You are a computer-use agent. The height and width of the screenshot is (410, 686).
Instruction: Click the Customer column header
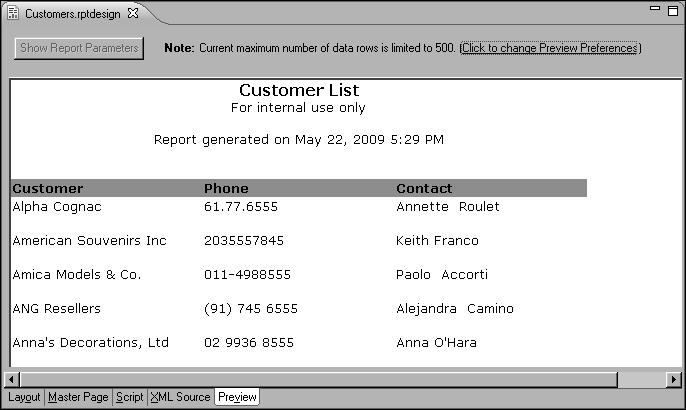pyautogui.click(x=48, y=188)
